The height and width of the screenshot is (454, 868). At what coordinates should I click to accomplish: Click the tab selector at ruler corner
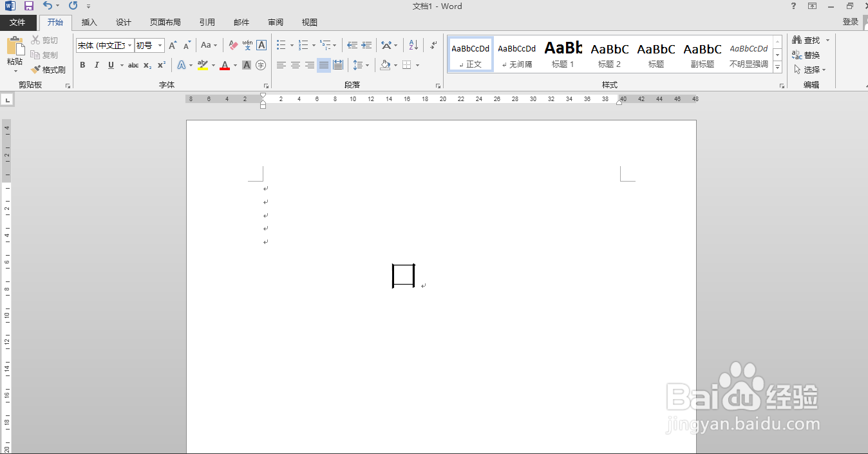coord(7,100)
